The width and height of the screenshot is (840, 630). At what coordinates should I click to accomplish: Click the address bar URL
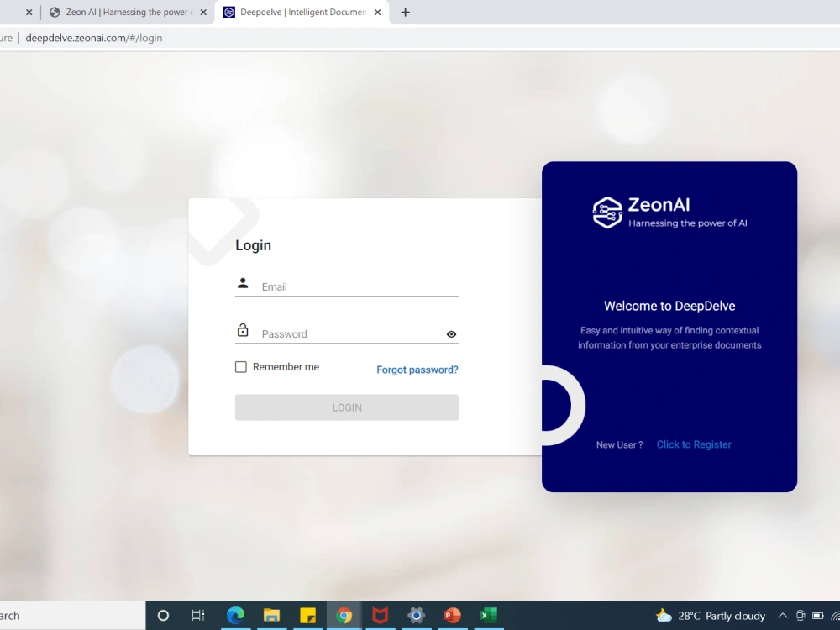pyautogui.click(x=94, y=38)
